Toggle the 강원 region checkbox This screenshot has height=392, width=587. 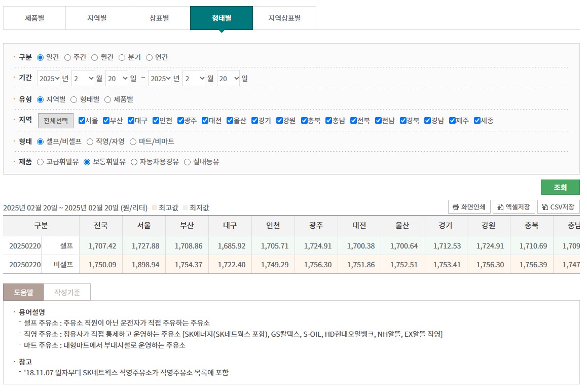click(279, 121)
